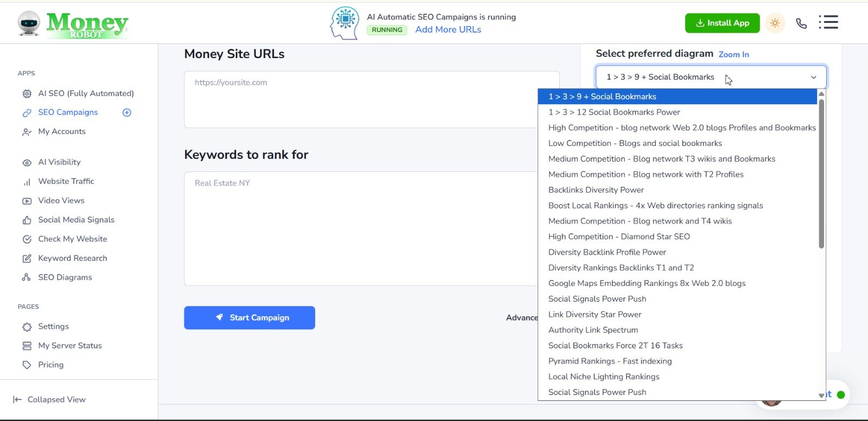Click the Video Views play icon

click(x=27, y=201)
